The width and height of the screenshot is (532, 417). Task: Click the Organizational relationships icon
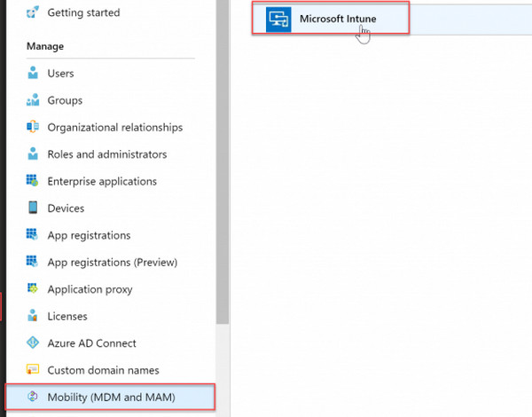(x=33, y=127)
